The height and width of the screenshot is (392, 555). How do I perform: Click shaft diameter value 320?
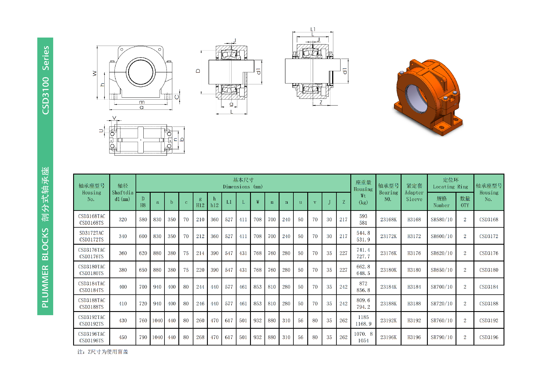click(123, 220)
